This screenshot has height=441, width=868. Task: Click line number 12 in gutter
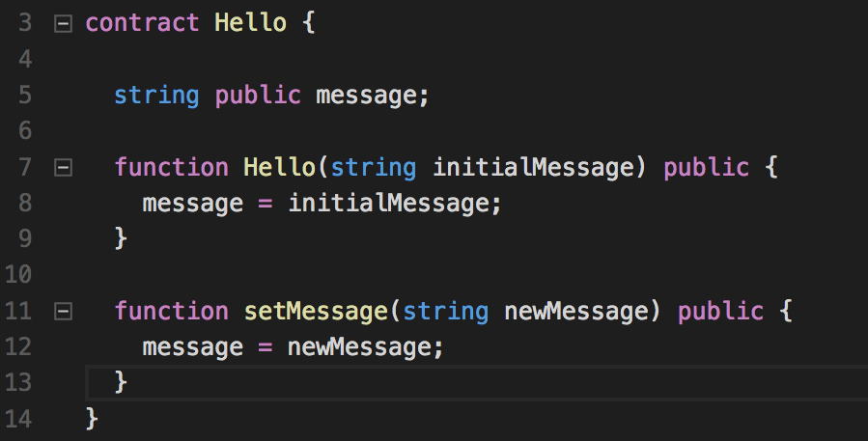18,347
